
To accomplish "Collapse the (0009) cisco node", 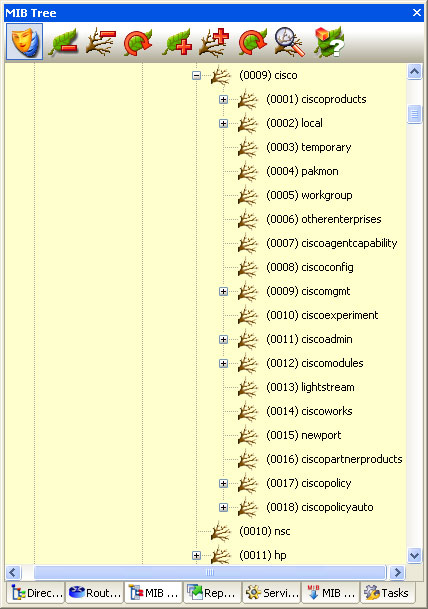I will pos(197,75).
